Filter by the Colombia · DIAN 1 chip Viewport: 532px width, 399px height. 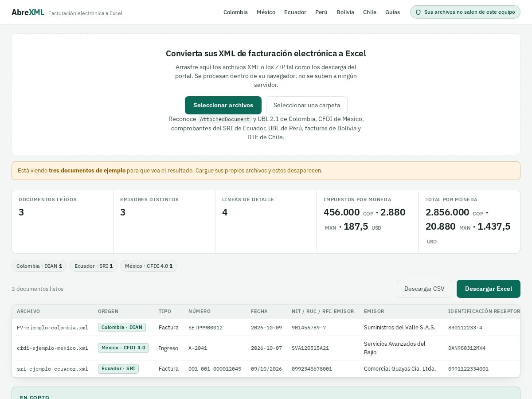coord(39,266)
